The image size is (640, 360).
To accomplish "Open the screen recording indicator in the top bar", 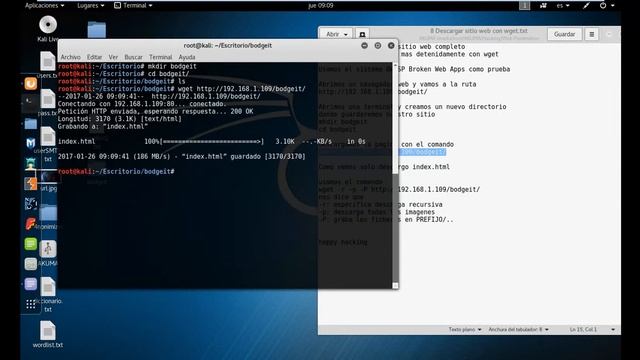I will click(543, 6).
